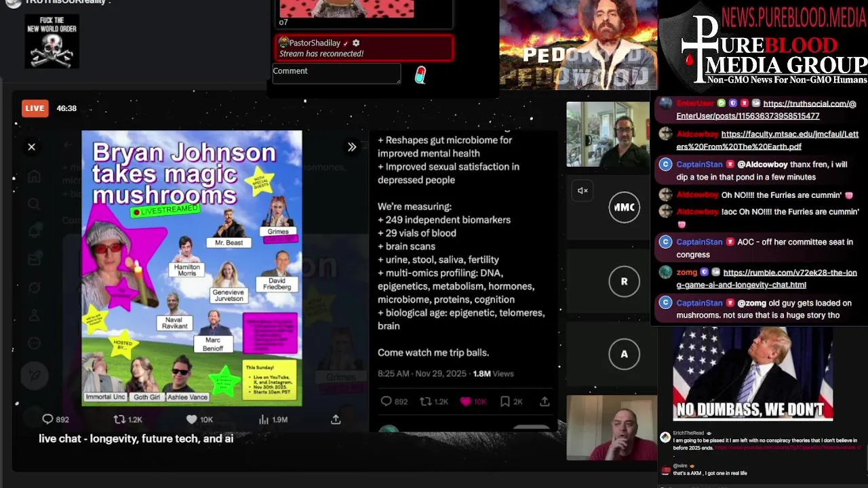This screenshot has width=868, height=488.
Task: Open reply icon in tweet text panel
Action: [x=386, y=401]
